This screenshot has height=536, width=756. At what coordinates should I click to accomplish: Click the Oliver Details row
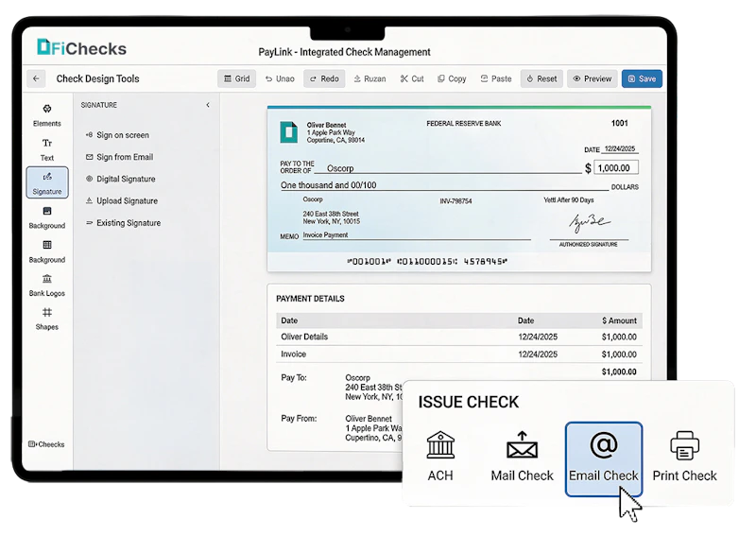(458, 337)
